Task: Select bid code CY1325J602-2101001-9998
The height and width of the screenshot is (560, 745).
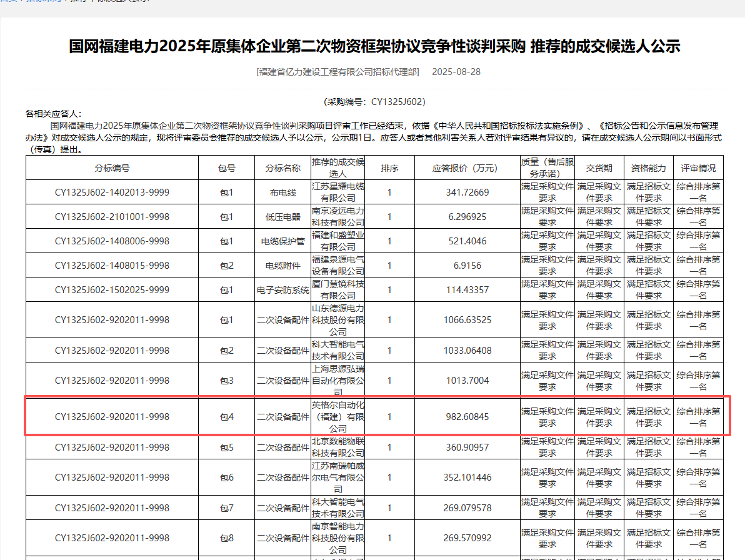Action: tap(112, 217)
